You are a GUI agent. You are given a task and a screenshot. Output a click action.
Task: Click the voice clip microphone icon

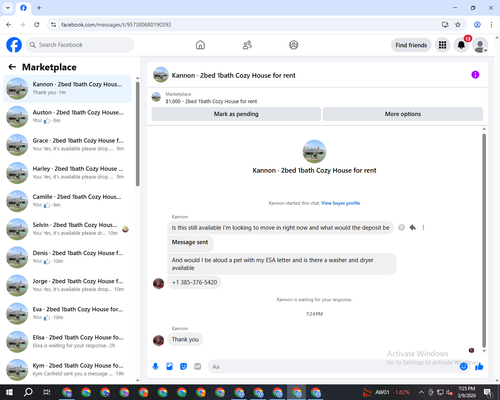tap(155, 367)
